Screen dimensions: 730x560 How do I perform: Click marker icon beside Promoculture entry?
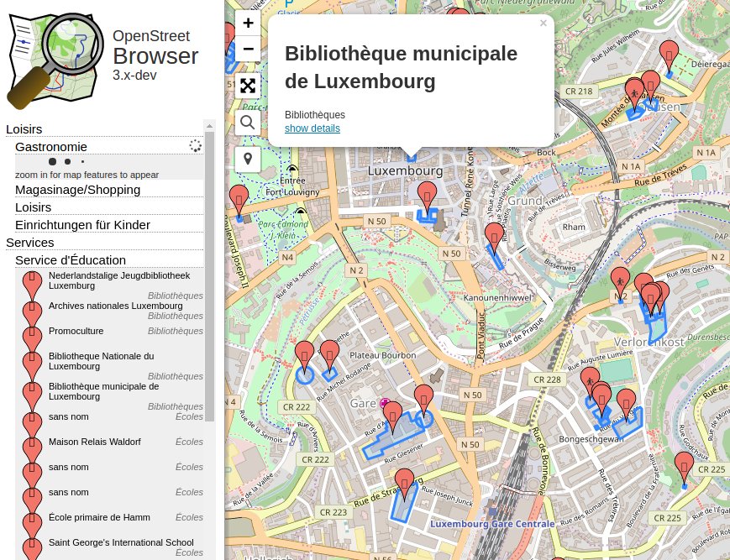tap(32, 336)
